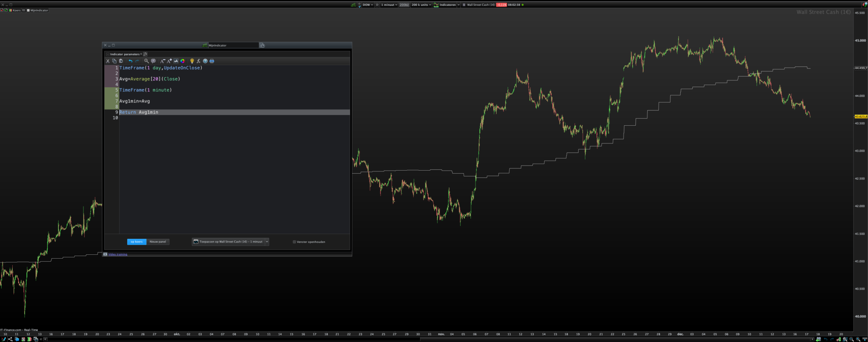This screenshot has height=342, width=868.
Task: Decrease editor font size
Action: [162, 61]
